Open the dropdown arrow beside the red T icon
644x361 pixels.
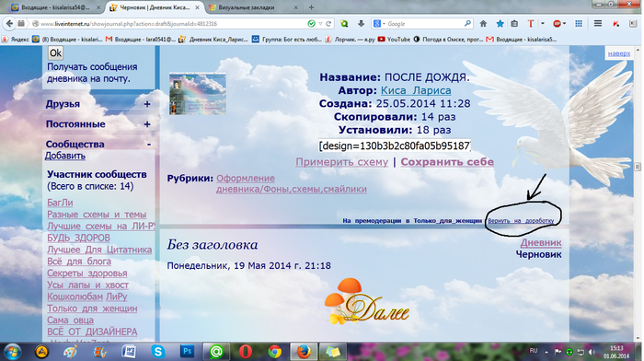tap(543, 24)
